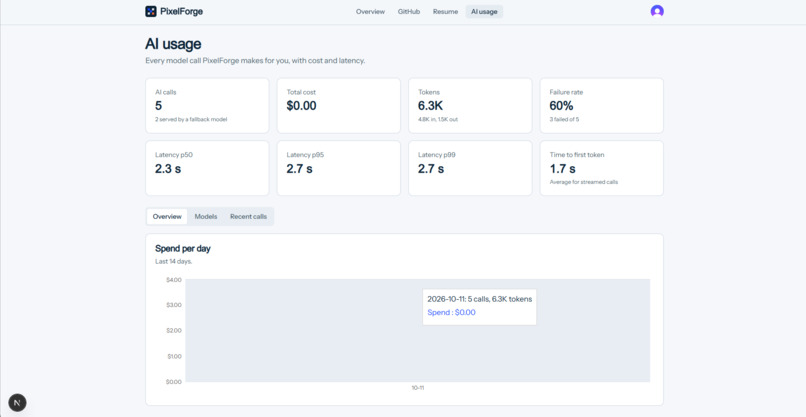Switch to the Models tab
806x417 pixels.
click(x=206, y=216)
